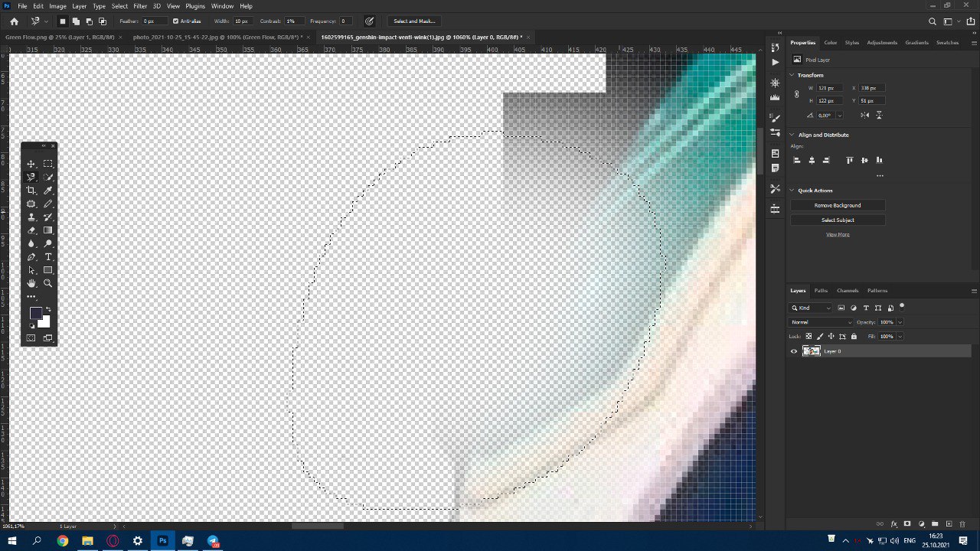Viewport: 980px width, 551px height.
Task: Toggle Quick Mask mode
Action: pos(31,337)
